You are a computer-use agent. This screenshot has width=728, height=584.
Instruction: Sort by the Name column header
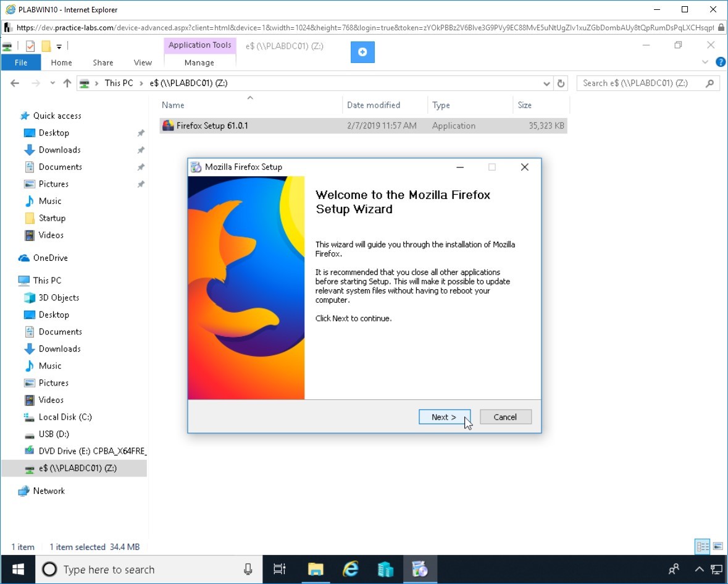click(250, 105)
